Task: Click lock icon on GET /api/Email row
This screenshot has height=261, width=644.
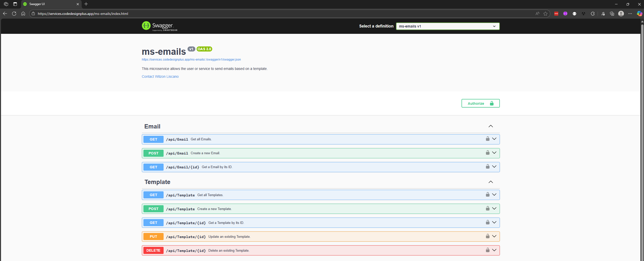Action: pos(487,139)
